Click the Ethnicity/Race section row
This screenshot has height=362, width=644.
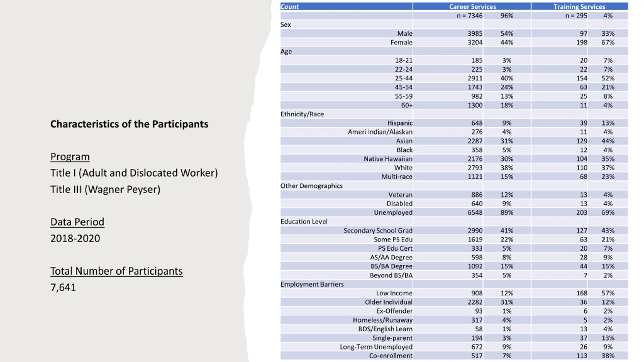point(454,114)
